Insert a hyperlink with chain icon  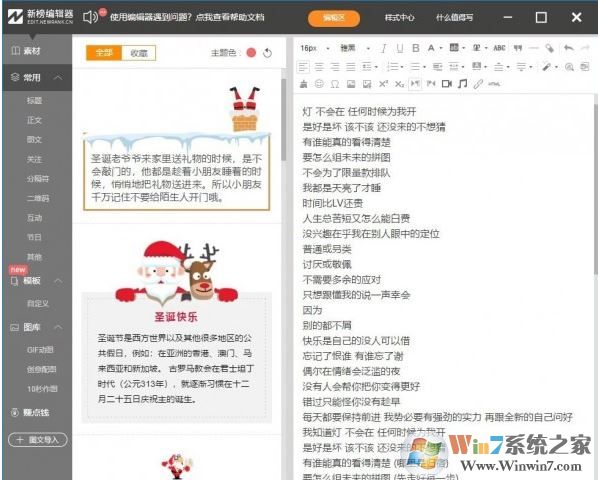point(478,84)
